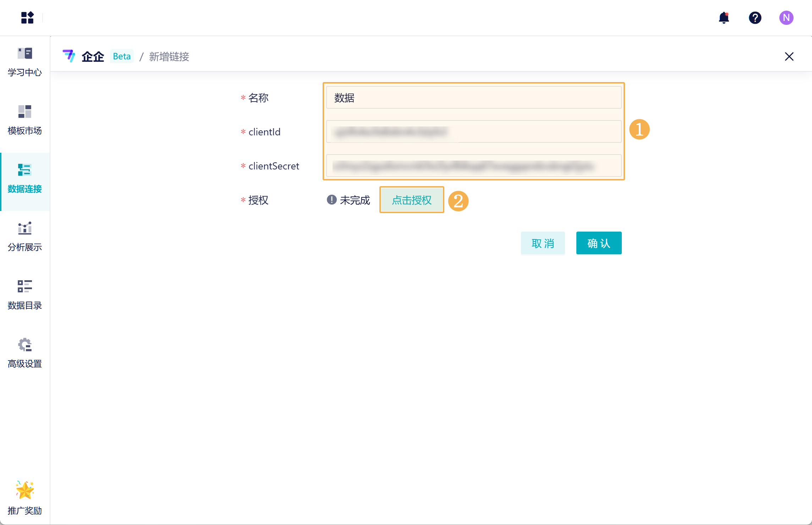Click the 推广奖励 star icon
812x525 pixels.
point(25,490)
